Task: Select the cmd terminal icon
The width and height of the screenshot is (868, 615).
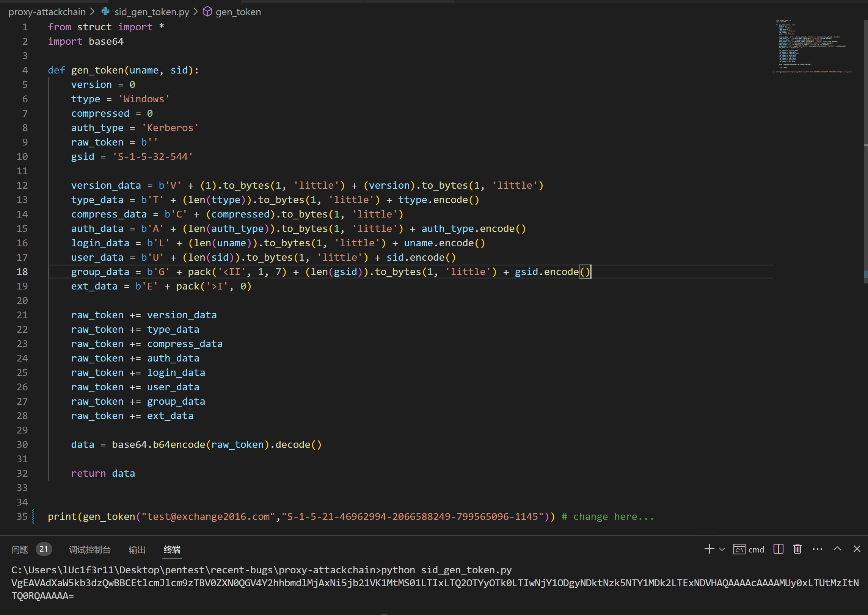Action: [x=739, y=549]
